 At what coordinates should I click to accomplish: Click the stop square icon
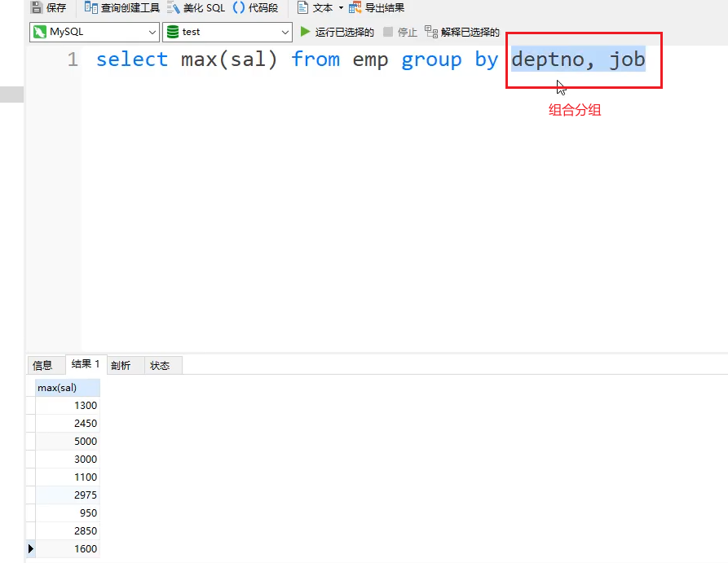pyautogui.click(x=388, y=32)
